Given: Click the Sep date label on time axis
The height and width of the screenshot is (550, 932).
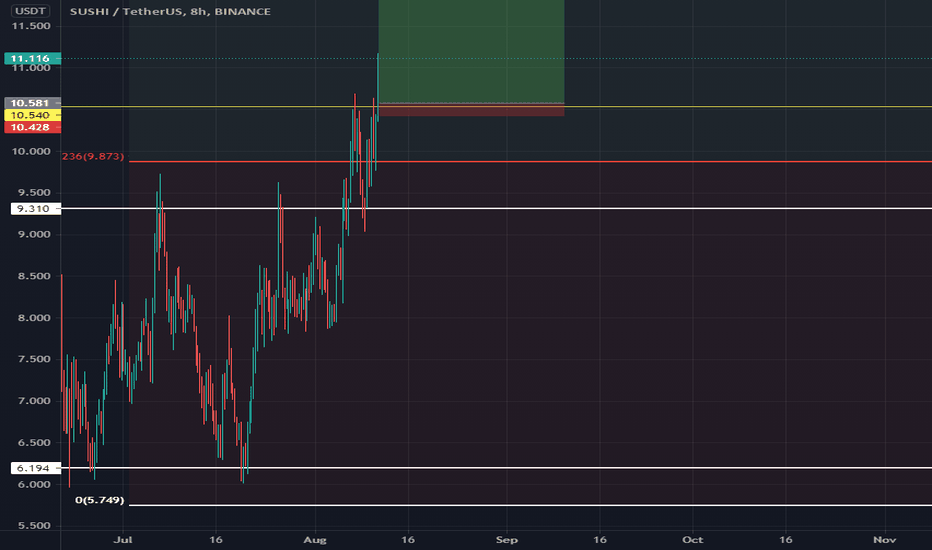Looking at the screenshot, I should 506,540.
